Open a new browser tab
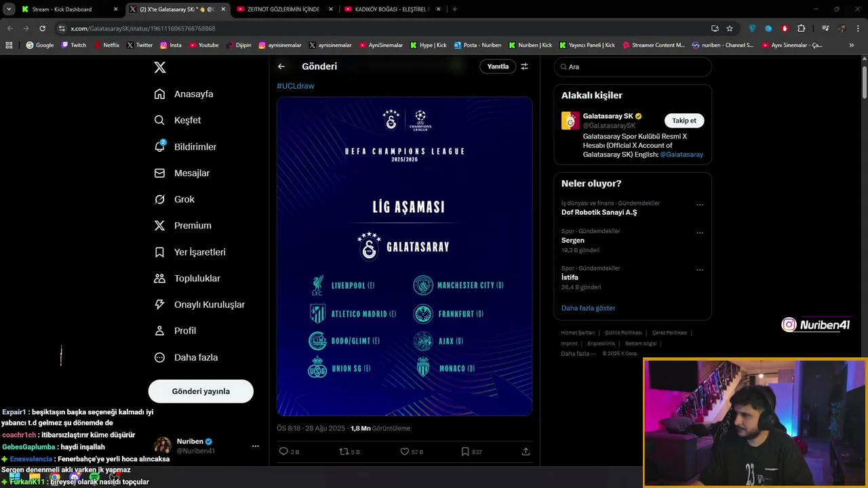This screenshot has width=868, height=488. click(x=454, y=9)
